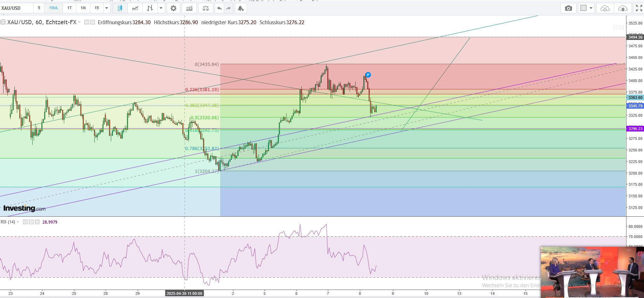
Task: Click Fibonacci level 1(3204.27) label
Action: pos(207,171)
